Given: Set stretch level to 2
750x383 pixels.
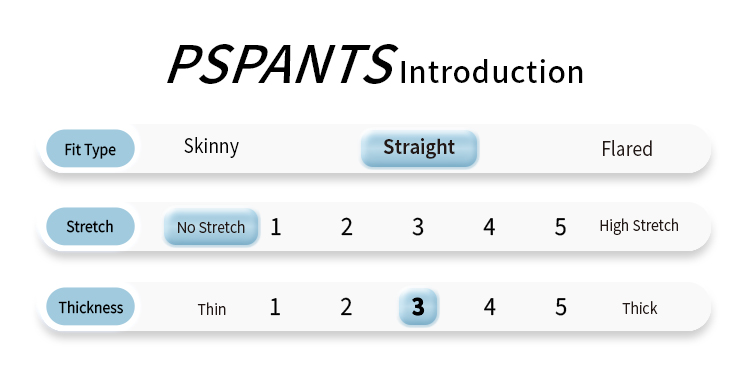Looking at the screenshot, I should click(347, 227).
